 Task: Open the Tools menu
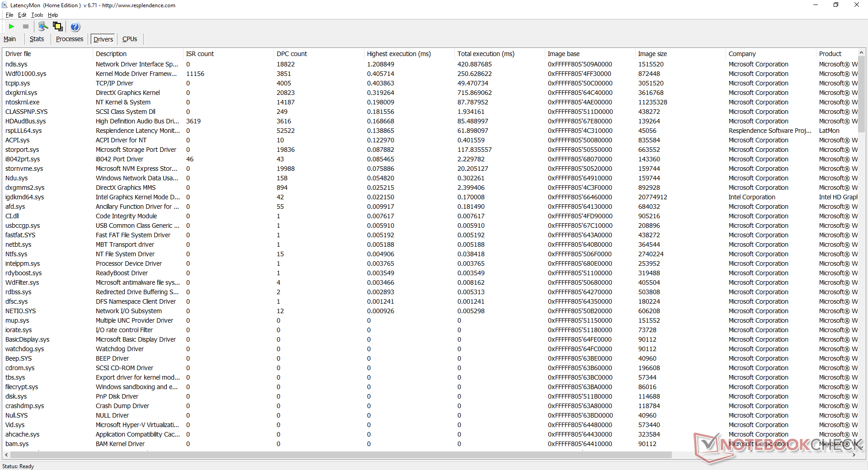tap(37, 15)
